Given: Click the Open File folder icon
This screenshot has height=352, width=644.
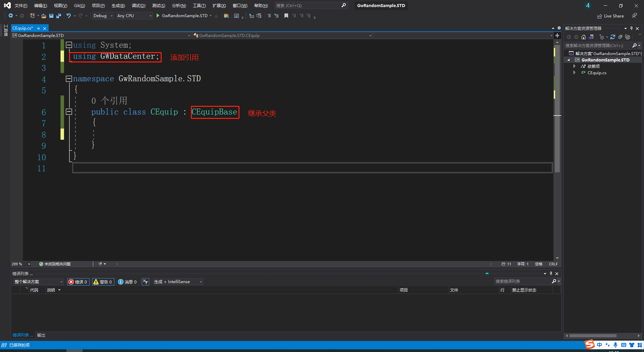Looking at the screenshot, I should coord(44,16).
